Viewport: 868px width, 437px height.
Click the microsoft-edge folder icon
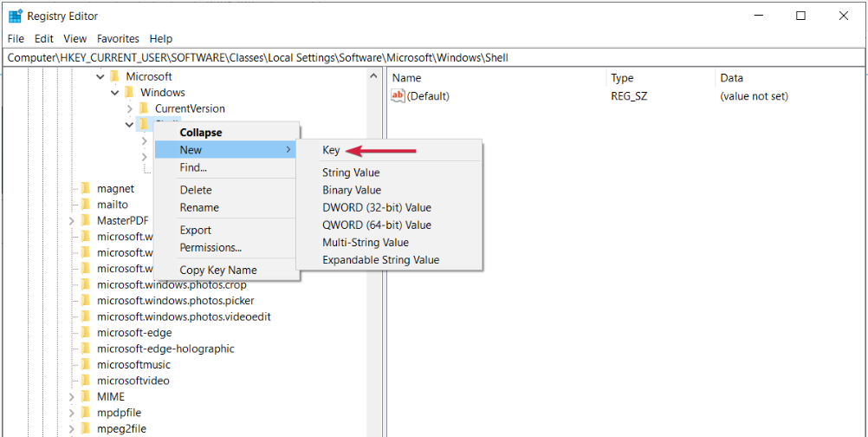coord(85,333)
